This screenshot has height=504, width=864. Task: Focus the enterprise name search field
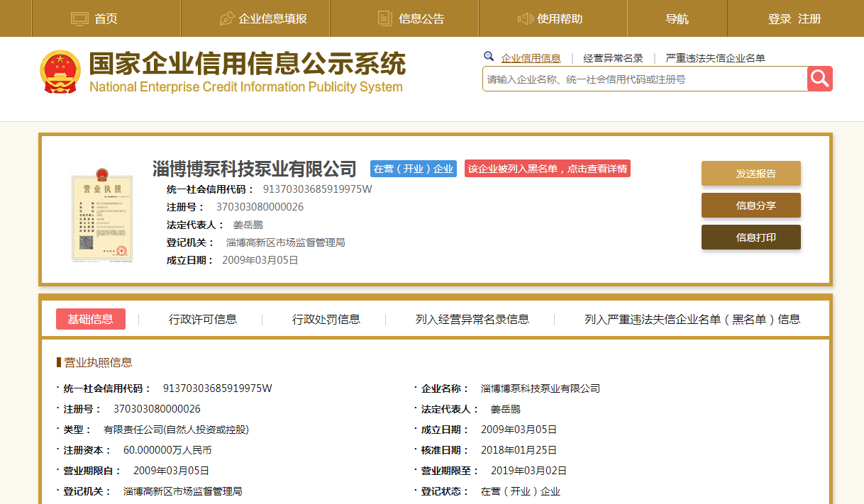[x=644, y=79]
